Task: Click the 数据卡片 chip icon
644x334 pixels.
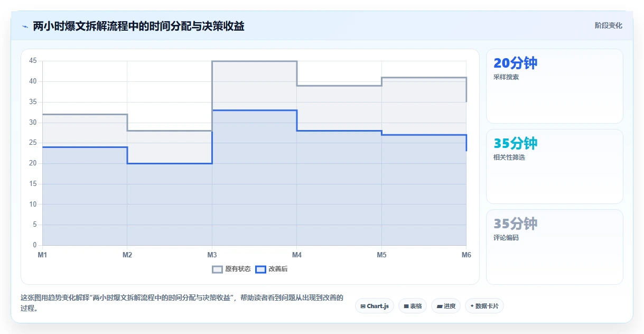Action: pos(472,306)
